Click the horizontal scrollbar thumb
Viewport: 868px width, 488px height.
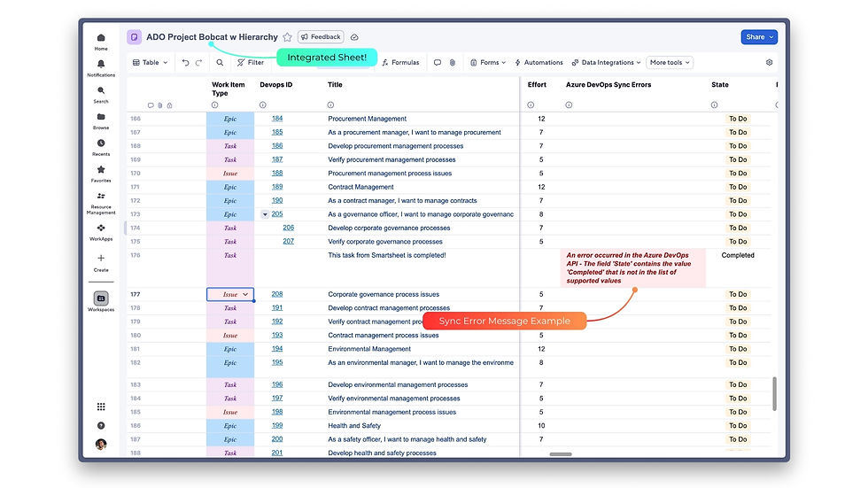coord(561,454)
